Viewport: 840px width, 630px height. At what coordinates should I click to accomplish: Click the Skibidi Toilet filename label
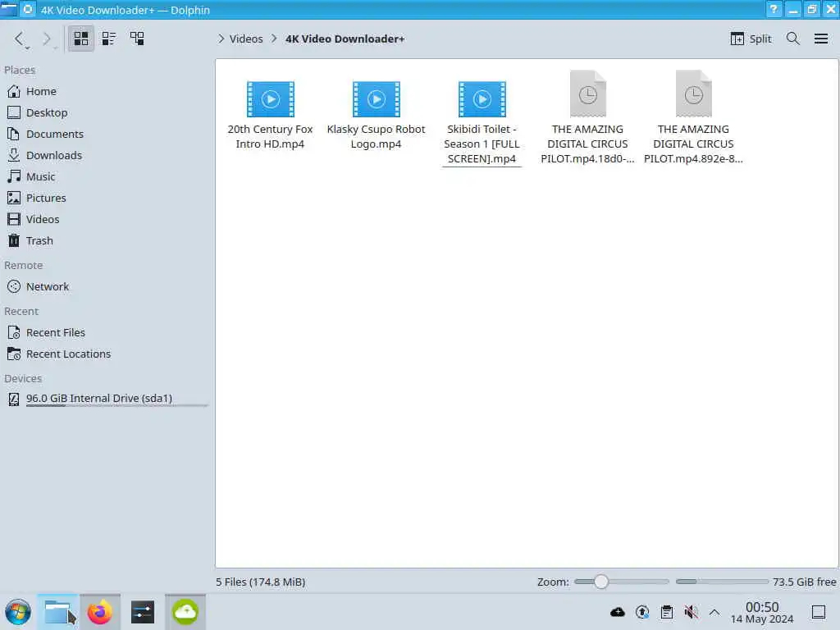tap(482, 144)
